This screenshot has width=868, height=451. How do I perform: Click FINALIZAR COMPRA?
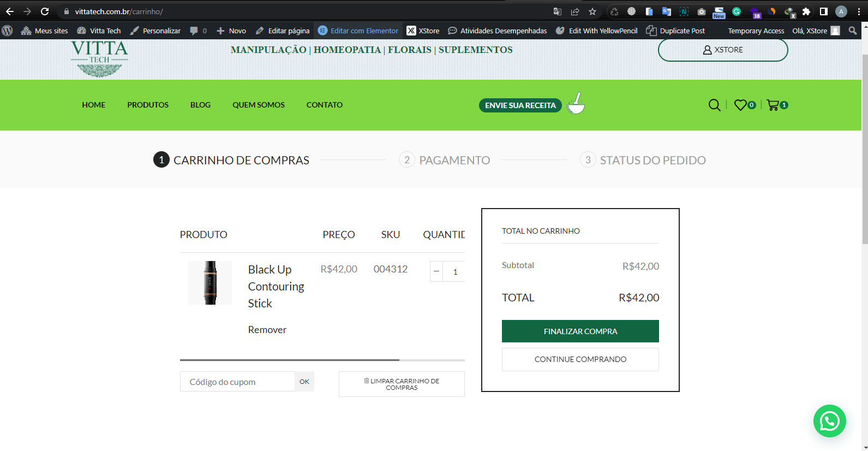[580, 331]
